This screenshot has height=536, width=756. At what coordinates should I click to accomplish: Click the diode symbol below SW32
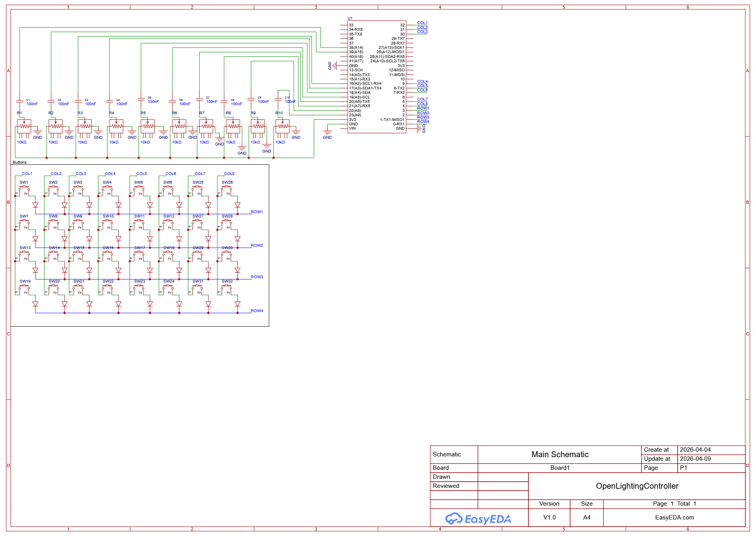point(237,304)
